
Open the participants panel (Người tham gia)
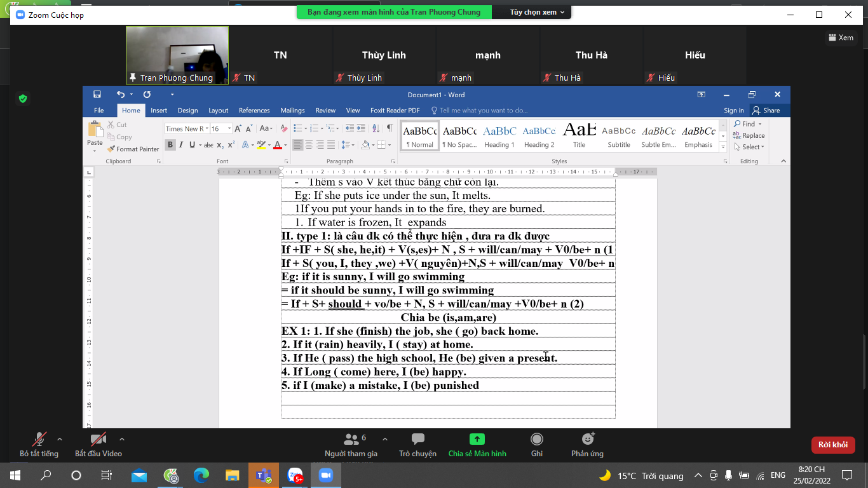(351, 445)
